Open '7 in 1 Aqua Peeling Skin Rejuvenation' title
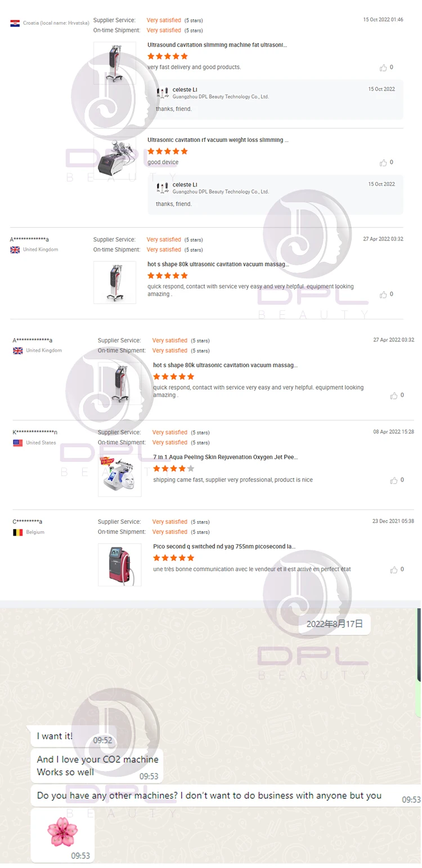The height and width of the screenshot is (868, 422). 226,457
